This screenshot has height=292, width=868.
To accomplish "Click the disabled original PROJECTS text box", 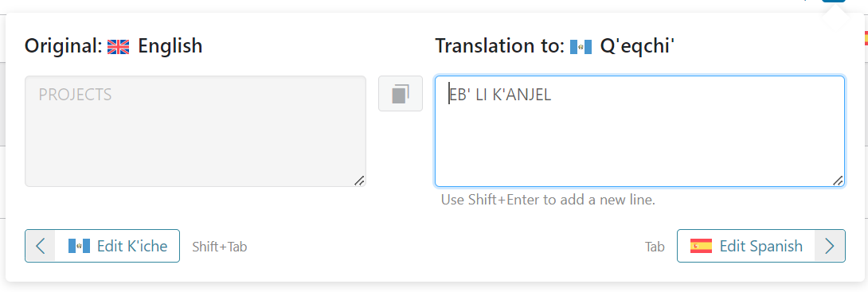I will coord(195,131).
